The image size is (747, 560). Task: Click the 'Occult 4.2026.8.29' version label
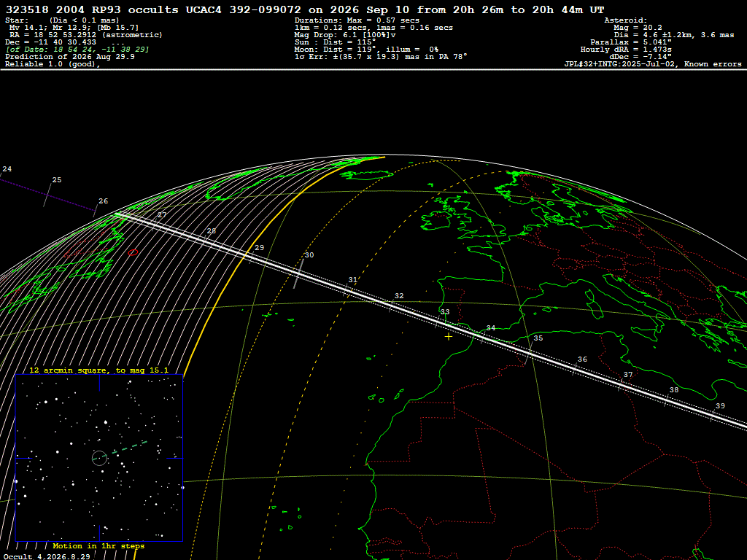[47, 556]
